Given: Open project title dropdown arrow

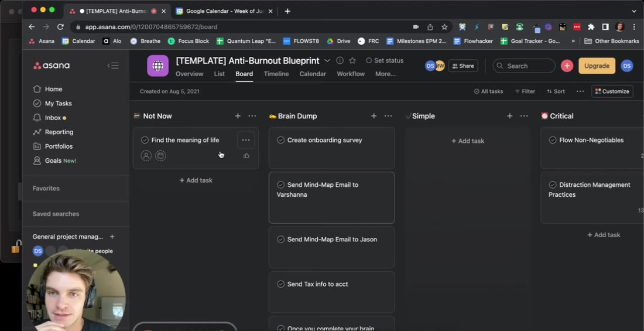Looking at the screenshot, I should [327, 60].
